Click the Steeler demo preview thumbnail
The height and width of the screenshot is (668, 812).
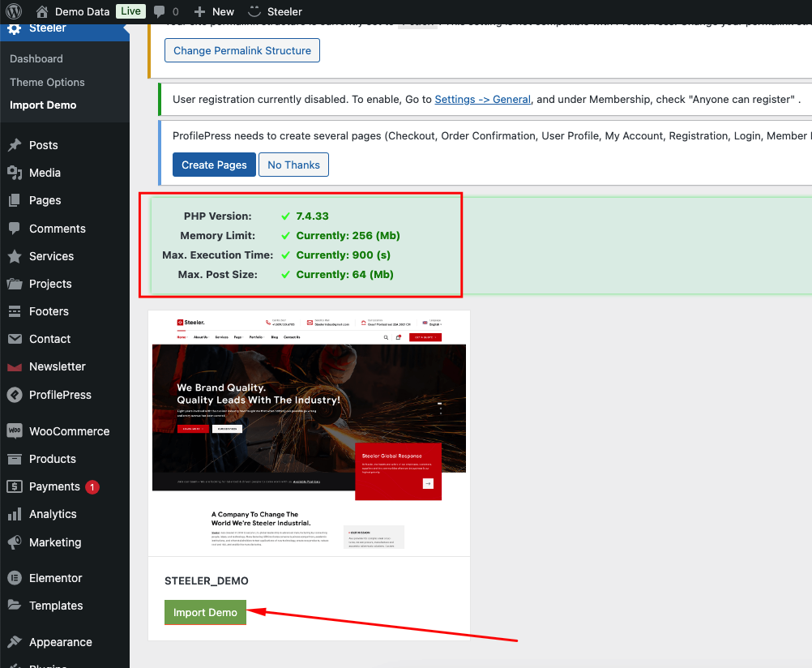pyautogui.click(x=310, y=433)
